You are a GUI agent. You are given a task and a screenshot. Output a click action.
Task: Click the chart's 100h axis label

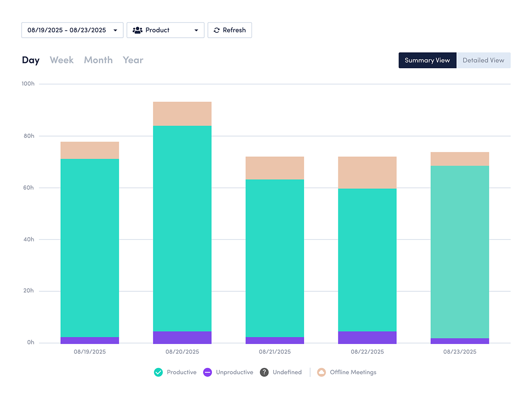tap(28, 83)
